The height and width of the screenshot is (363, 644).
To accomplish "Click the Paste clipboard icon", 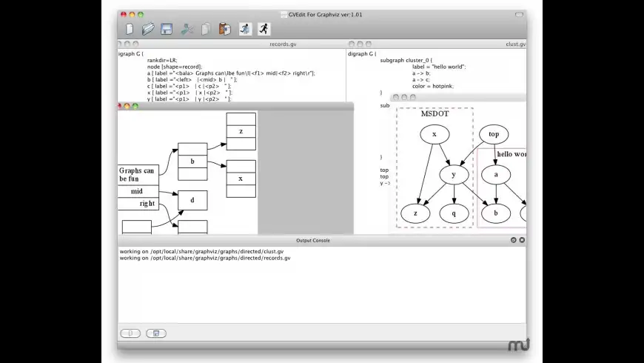I will click(225, 30).
